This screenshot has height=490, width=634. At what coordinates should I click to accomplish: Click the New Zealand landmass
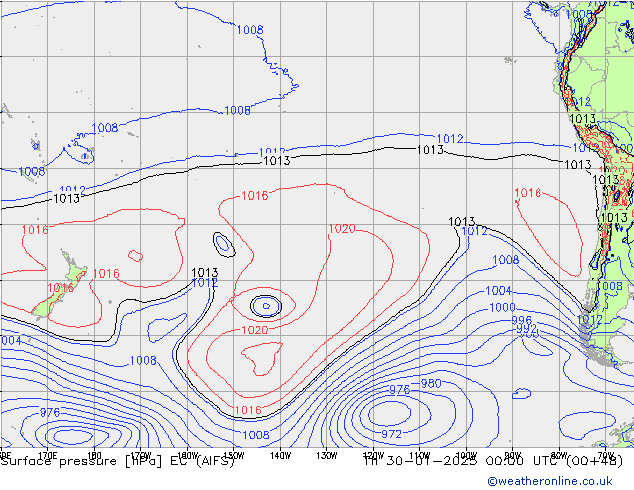[x=61, y=287]
